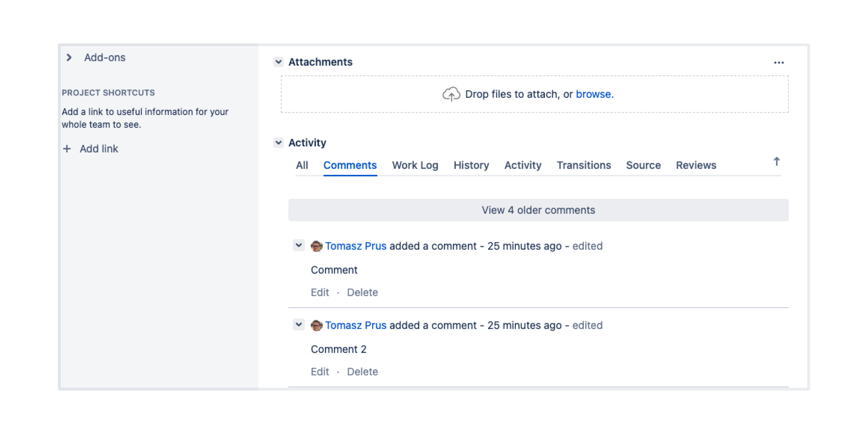The width and height of the screenshot is (868, 434).
Task: Expand the Add-ons sidebar section
Action: pyautogui.click(x=69, y=58)
